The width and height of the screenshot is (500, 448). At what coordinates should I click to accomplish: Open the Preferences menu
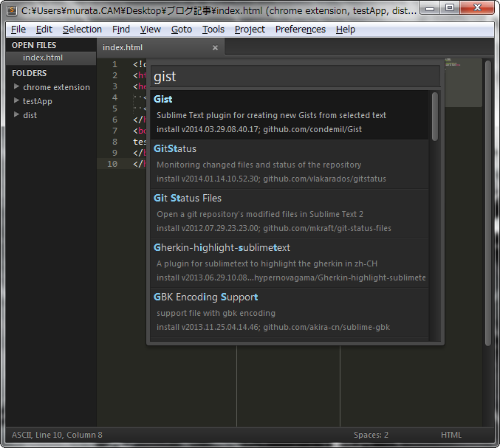[x=301, y=30]
